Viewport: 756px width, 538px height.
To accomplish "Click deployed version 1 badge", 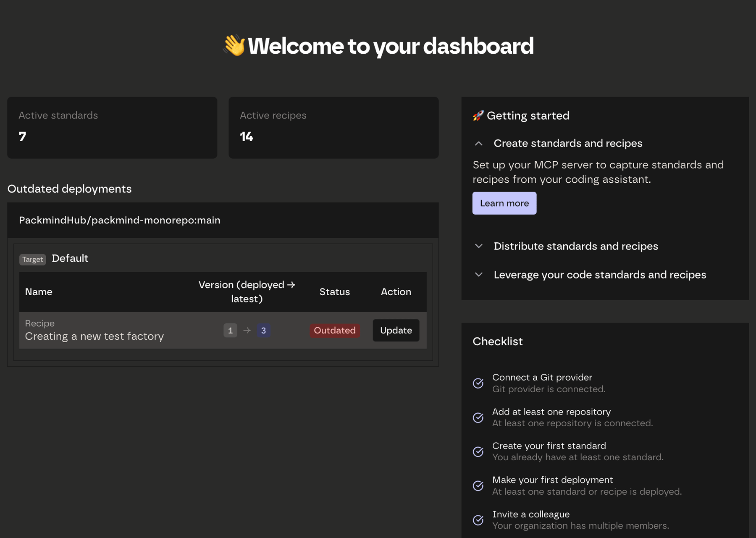I will click(230, 331).
